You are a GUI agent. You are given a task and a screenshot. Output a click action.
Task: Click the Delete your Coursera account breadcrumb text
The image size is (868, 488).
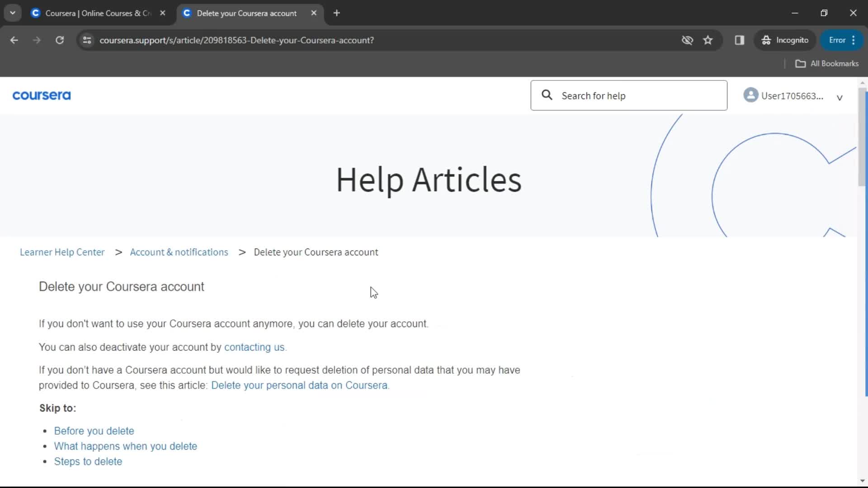[316, 252]
